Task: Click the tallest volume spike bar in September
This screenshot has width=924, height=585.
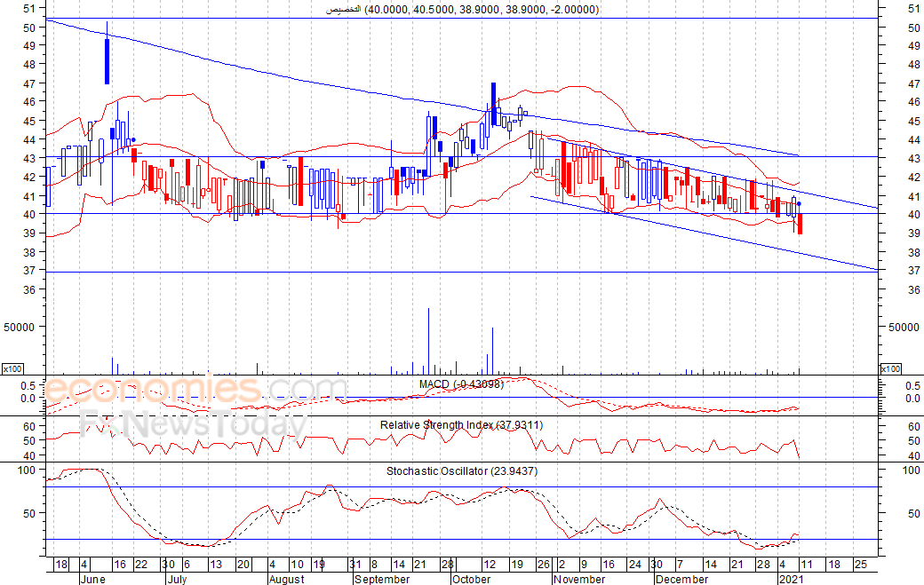Action: (x=428, y=342)
